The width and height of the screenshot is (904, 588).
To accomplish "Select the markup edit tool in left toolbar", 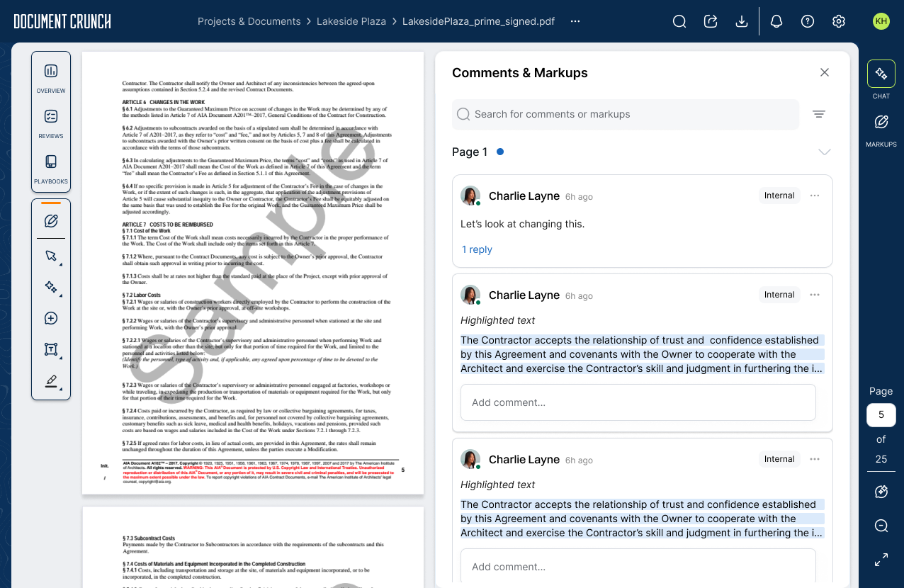I will tap(51, 221).
